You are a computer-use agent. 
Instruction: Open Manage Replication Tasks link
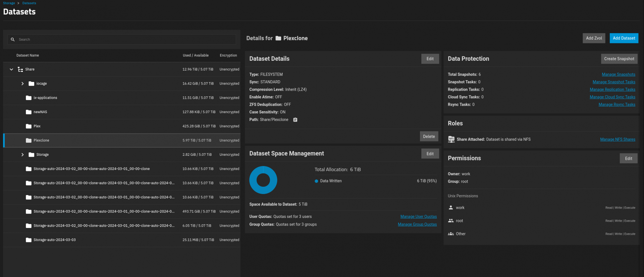612,90
